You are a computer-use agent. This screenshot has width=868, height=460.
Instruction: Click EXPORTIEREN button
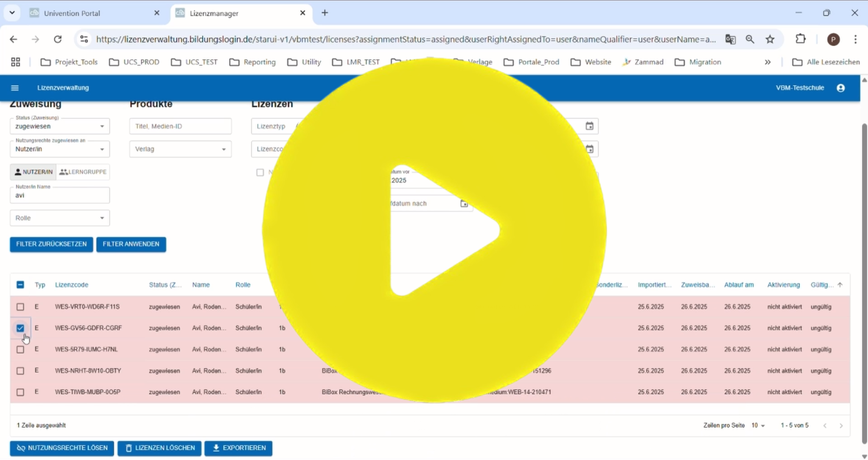click(x=238, y=448)
